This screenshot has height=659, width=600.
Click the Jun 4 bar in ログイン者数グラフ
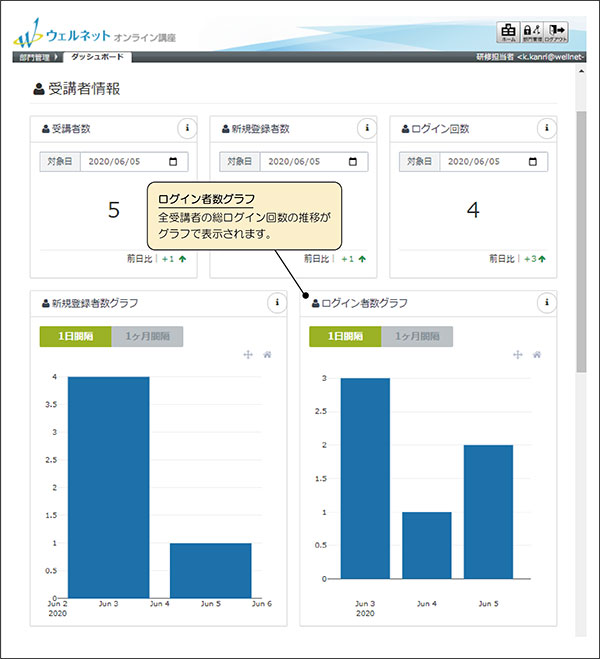pyautogui.click(x=426, y=545)
